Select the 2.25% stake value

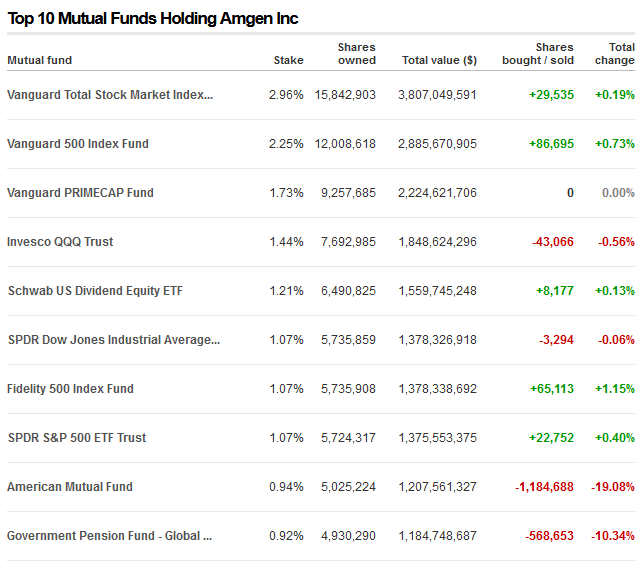tap(286, 144)
